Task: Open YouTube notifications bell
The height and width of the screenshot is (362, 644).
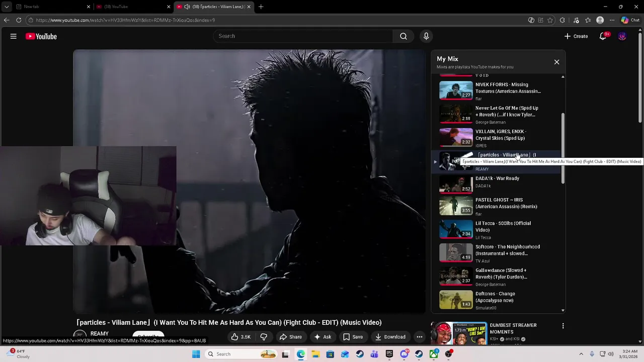Action: pyautogui.click(x=603, y=36)
